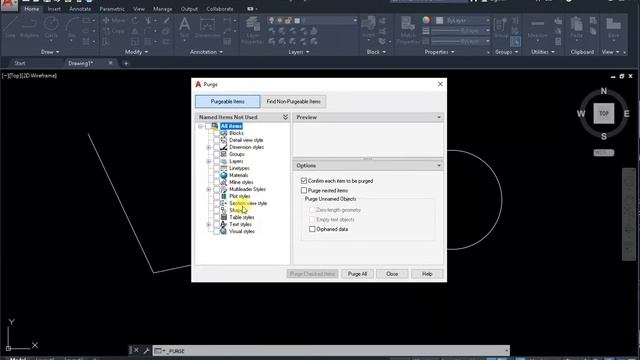Check the Blocks checkbox in tree
640x360 pixels.
(216, 133)
